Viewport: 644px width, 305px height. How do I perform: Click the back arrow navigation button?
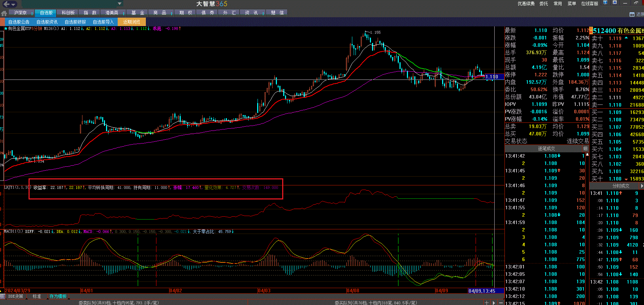6,4
